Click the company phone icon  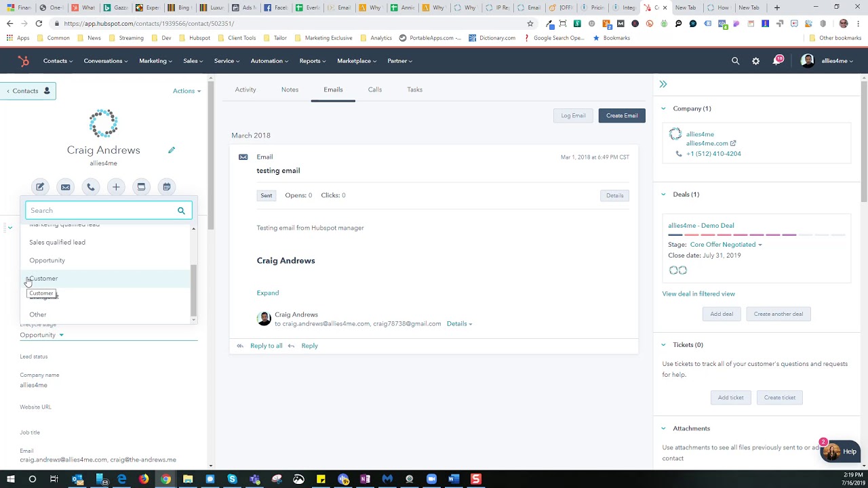[x=679, y=154]
